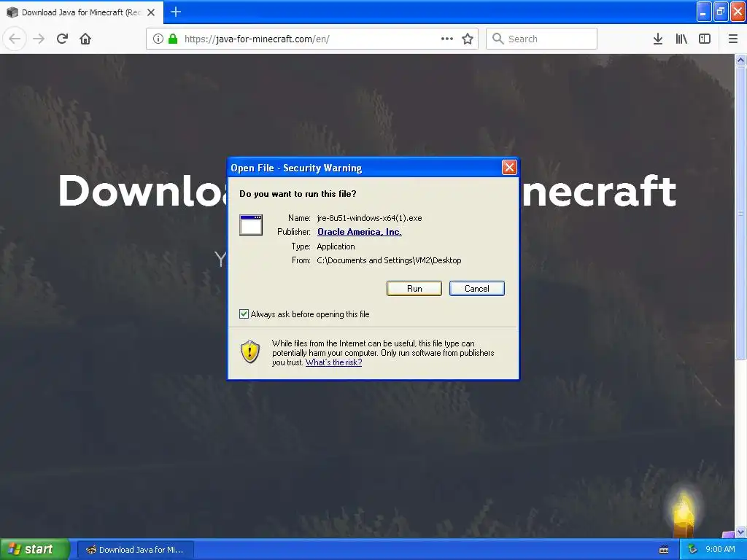Screen dimensions: 747x560
Task: Close the Open File Security Warning dialog
Action: click(509, 167)
